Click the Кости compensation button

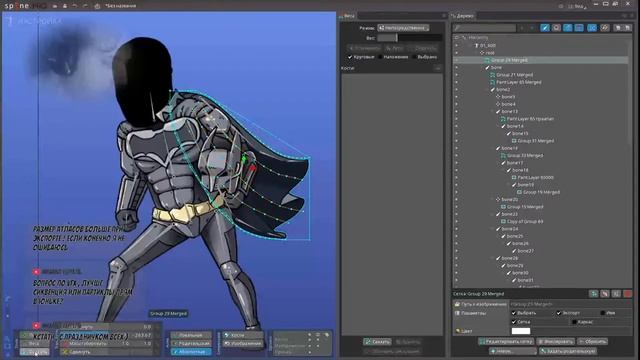click(243, 335)
